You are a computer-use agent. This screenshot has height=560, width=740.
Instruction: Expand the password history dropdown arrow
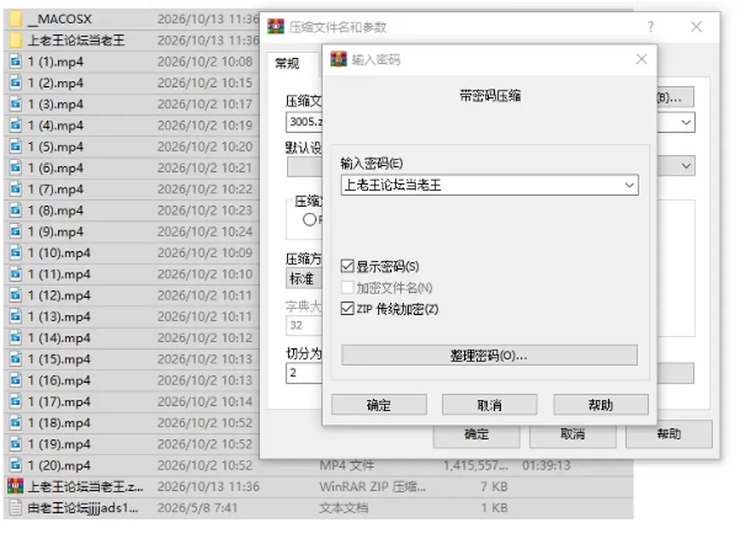629,185
